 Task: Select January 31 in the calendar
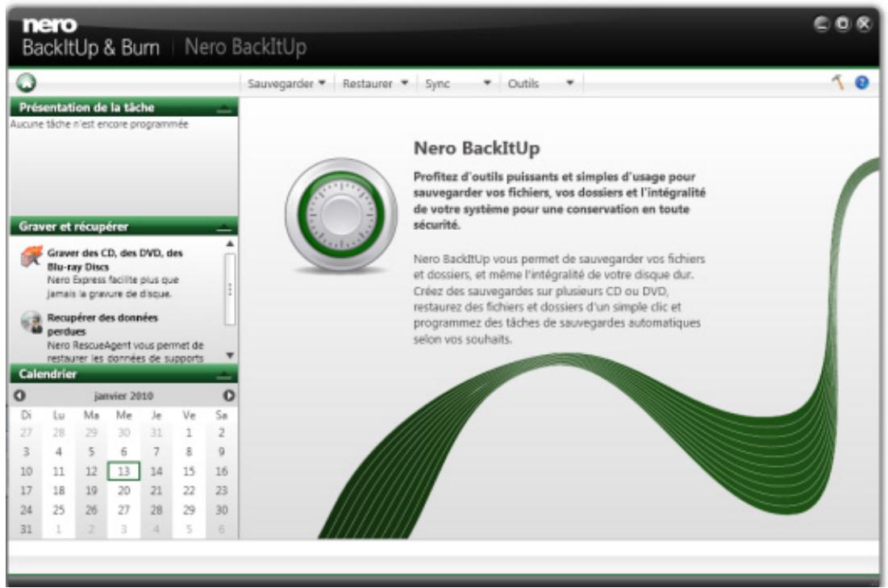click(x=26, y=529)
